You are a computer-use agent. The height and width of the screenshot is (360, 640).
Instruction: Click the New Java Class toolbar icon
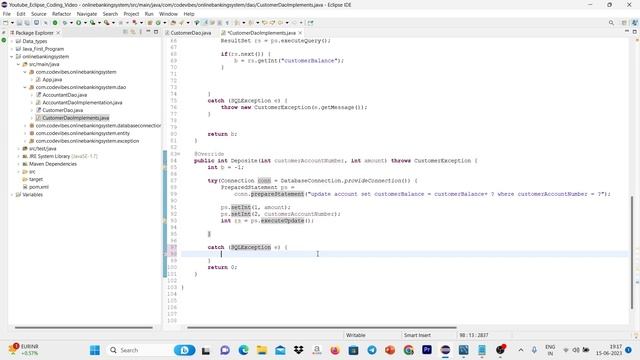158,23
